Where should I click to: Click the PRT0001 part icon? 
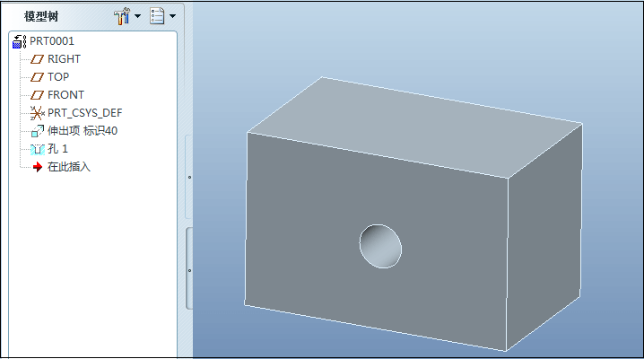pos(20,41)
